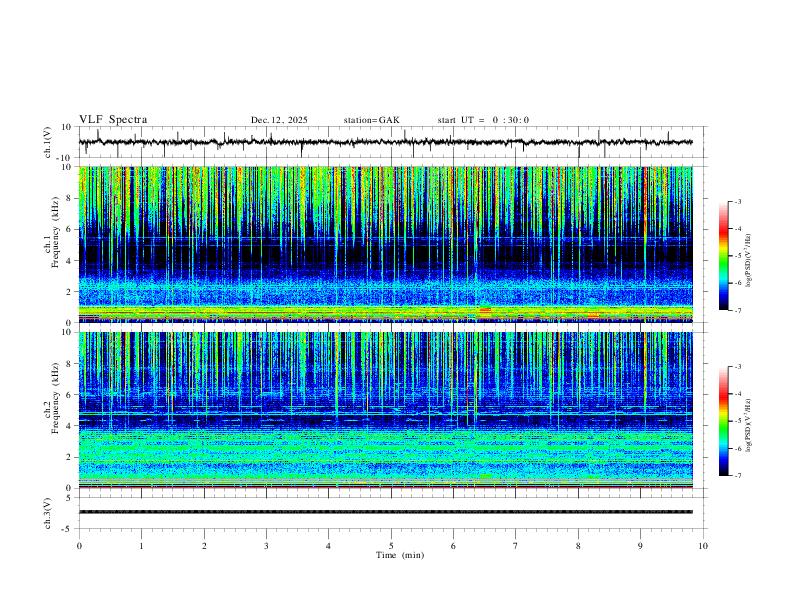Click the ch.1(V) axis label
The image size is (792, 612).
(48, 142)
